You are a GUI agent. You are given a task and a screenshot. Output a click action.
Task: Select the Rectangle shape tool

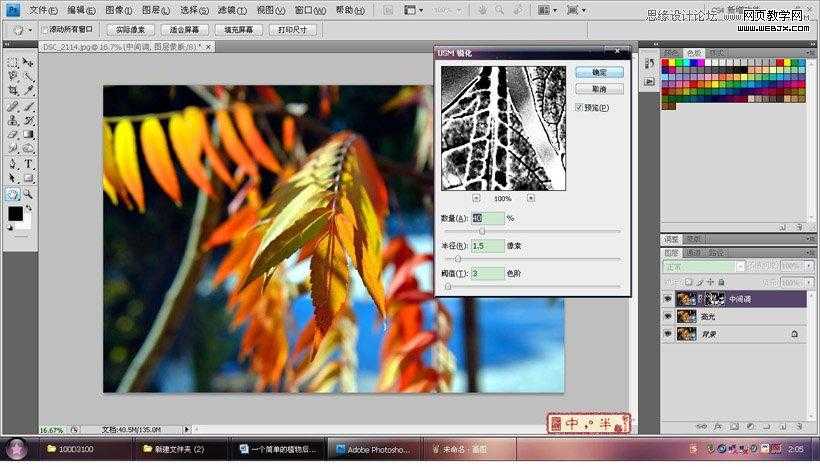pyautogui.click(x=28, y=178)
